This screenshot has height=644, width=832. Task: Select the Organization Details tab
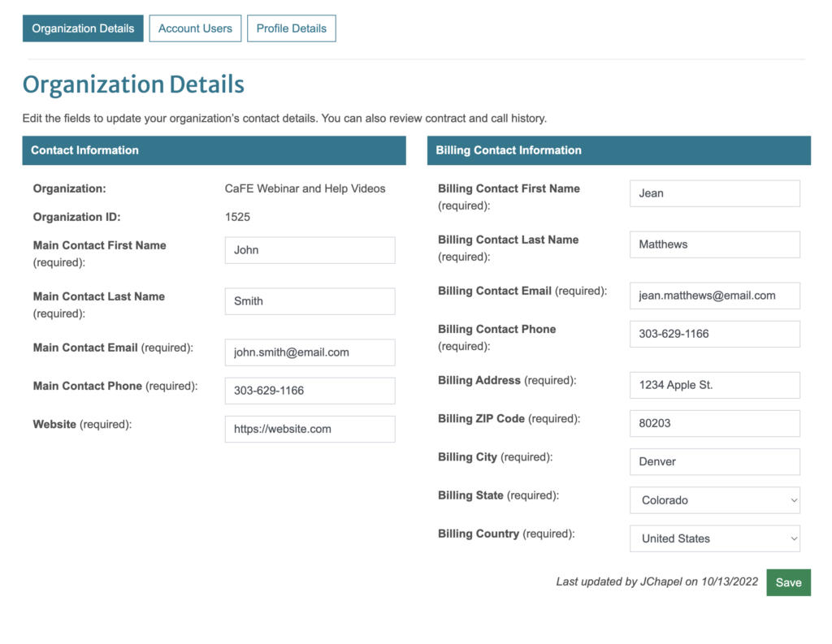83,28
